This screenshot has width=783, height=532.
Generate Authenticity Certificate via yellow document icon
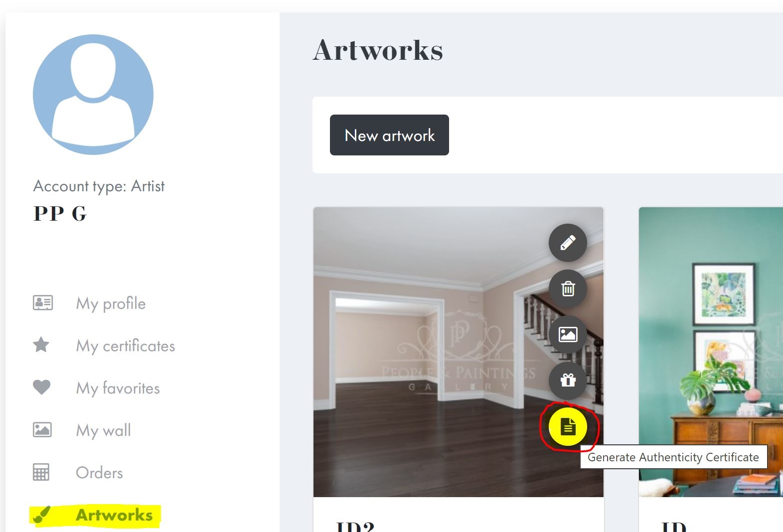click(x=568, y=426)
